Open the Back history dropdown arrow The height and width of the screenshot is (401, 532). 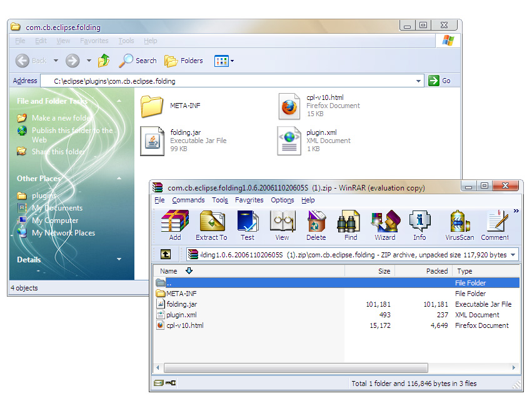point(56,61)
